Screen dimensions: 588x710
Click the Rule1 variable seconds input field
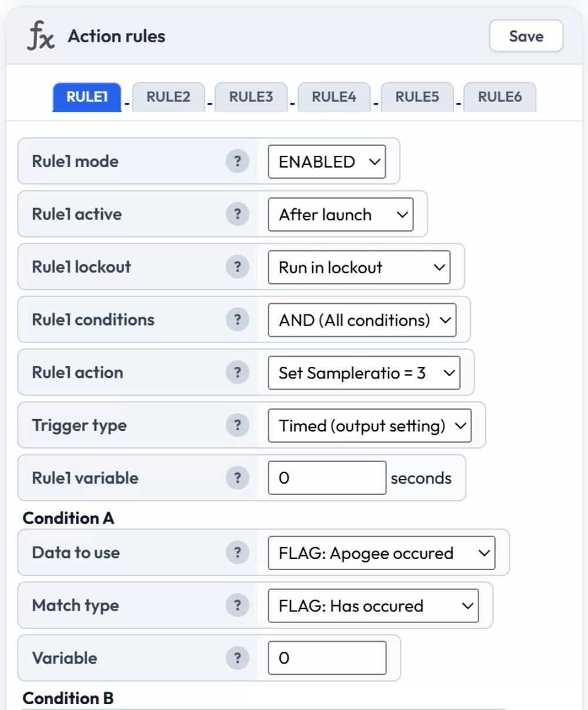point(327,478)
